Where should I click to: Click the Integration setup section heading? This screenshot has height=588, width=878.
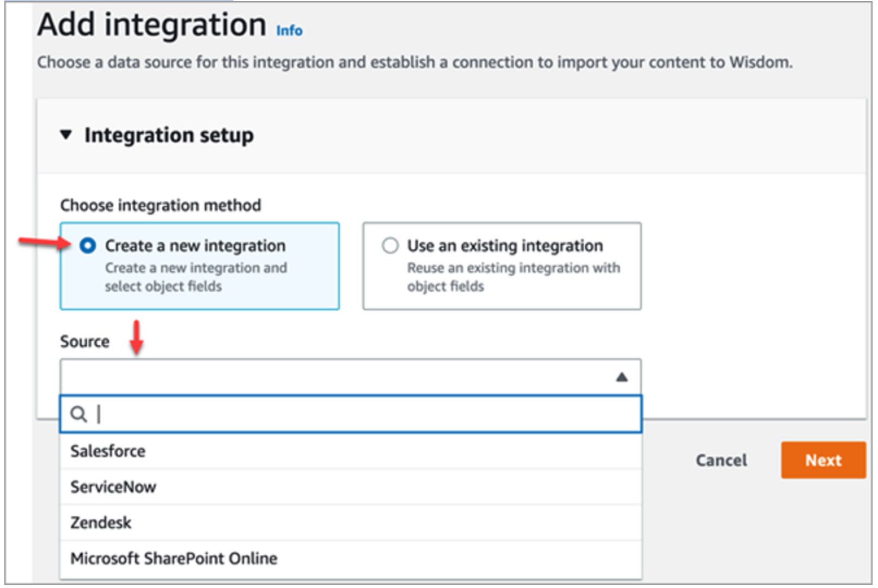[x=169, y=135]
